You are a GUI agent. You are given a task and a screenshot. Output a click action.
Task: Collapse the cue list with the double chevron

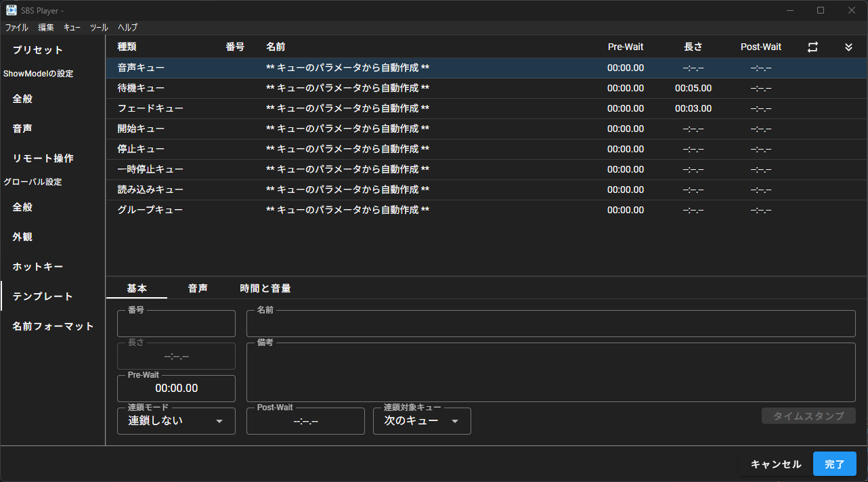[x=848, y=47]
